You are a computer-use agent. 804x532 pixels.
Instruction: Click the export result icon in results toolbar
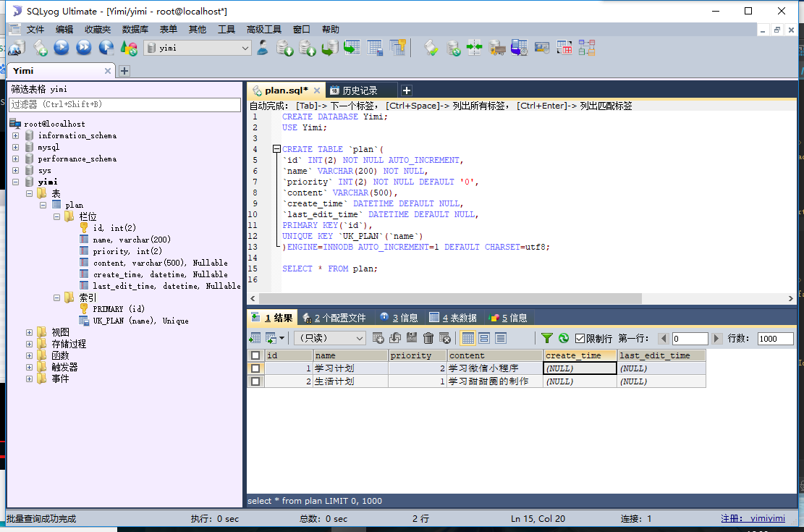pyautogui.click(x=254, y=338)
